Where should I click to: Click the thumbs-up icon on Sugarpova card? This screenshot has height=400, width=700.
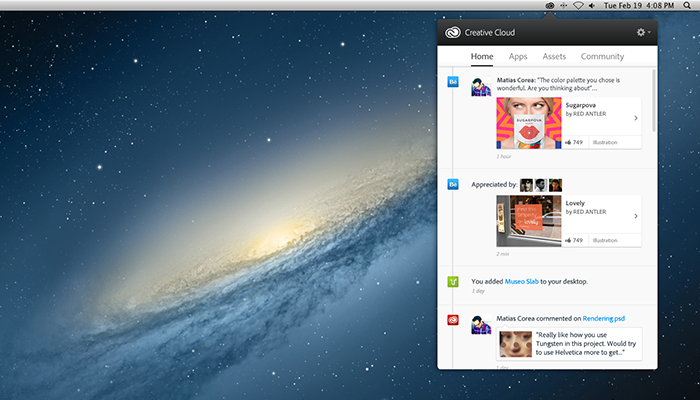[568, 142]
